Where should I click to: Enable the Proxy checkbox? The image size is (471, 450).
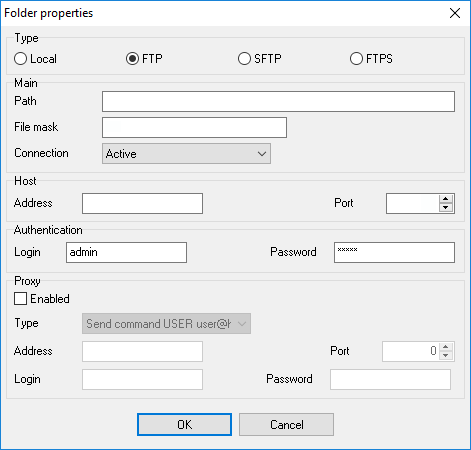tap(21, 299)
